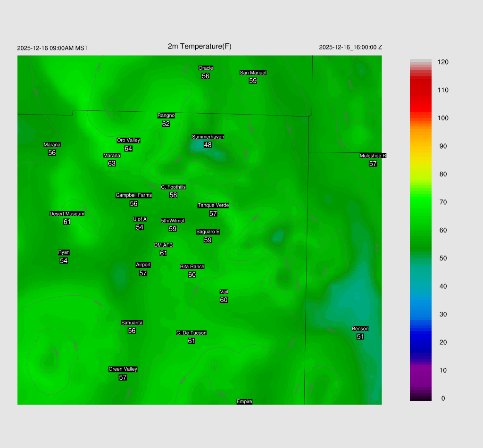This screenshot has height=448, width=483.
Task: Click the Summerhaven station label
Action: 208,137
